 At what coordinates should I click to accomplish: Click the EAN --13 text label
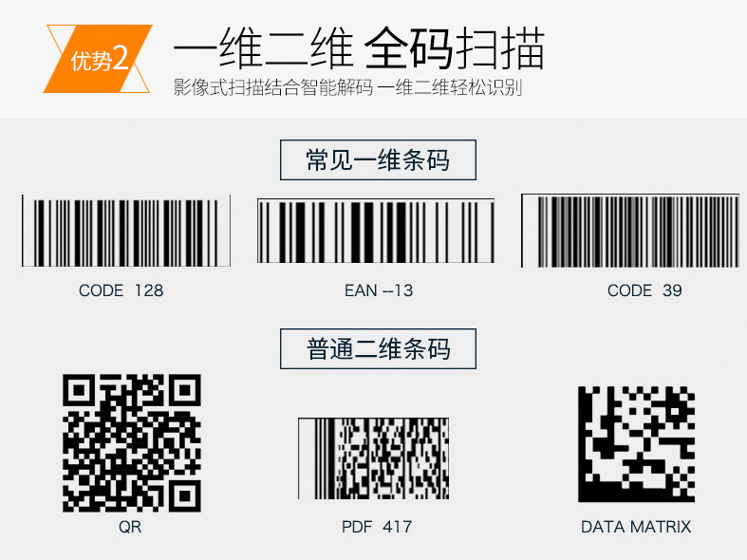point(379,290)
